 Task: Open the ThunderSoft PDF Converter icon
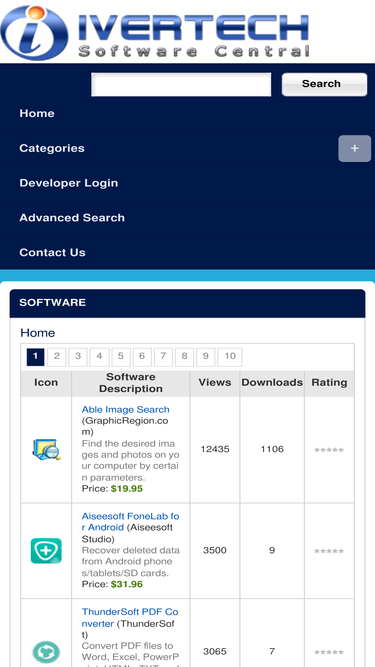[x=46, y=652]
